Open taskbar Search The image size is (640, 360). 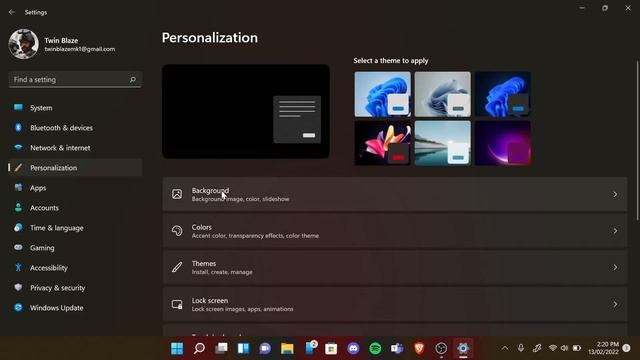pos(199,349)
